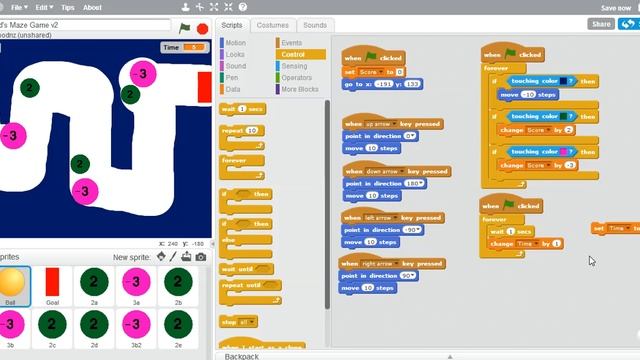This screenshot has width=640, height=360.
Task: Open the Edit menu
Action: click(44, 7)
